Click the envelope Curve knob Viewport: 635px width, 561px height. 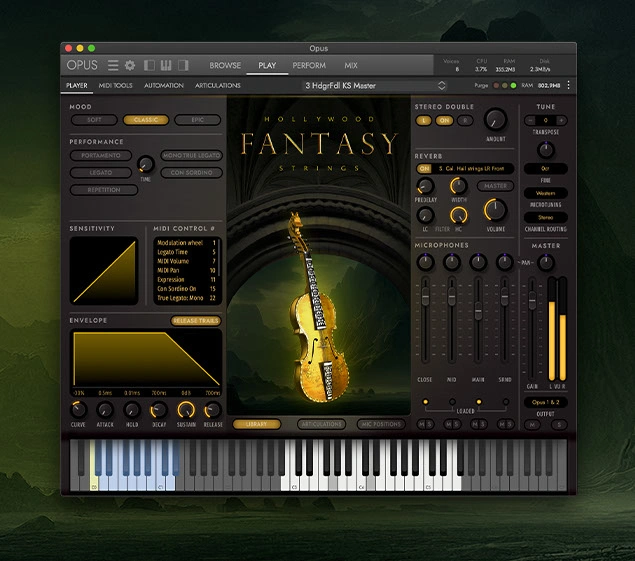[78, 410]
